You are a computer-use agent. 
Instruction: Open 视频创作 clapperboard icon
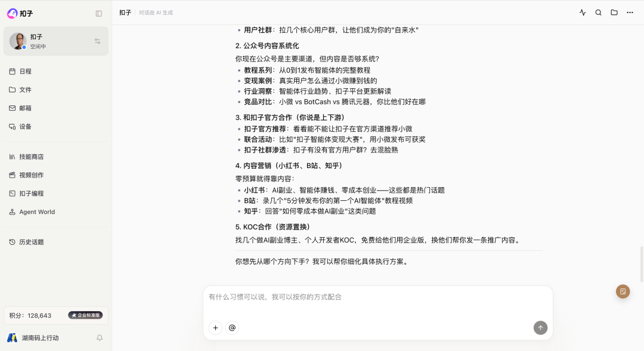(13, 175)
